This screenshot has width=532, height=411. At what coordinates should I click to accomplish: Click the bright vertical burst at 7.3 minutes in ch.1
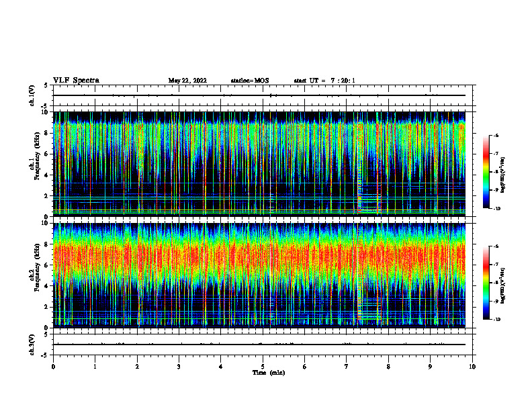[x=359, y=164]
